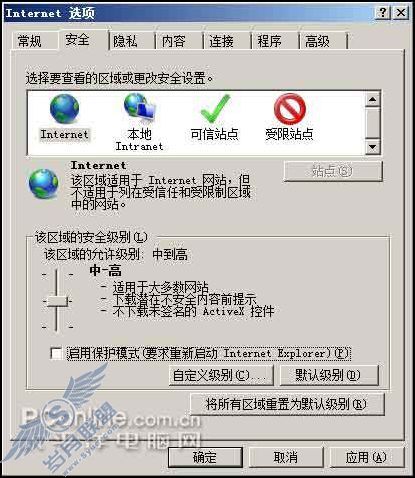
Task: Click the help question mark button
Action: [382, 13]
